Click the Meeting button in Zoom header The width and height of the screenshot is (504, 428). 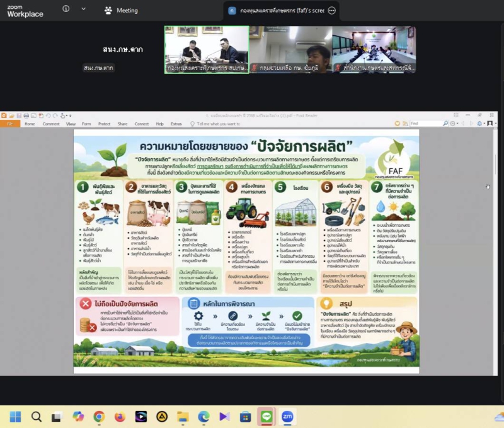click(x=121, y=11)
